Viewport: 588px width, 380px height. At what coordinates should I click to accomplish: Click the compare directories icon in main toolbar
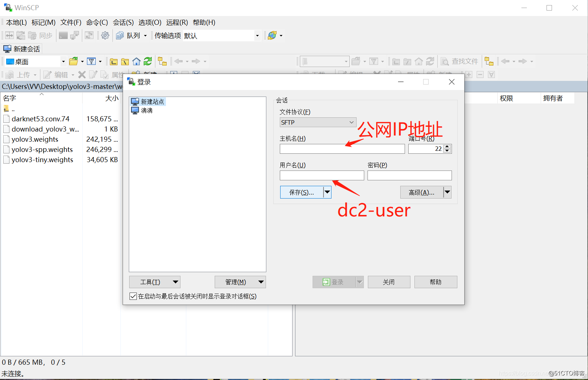[9, 35]
